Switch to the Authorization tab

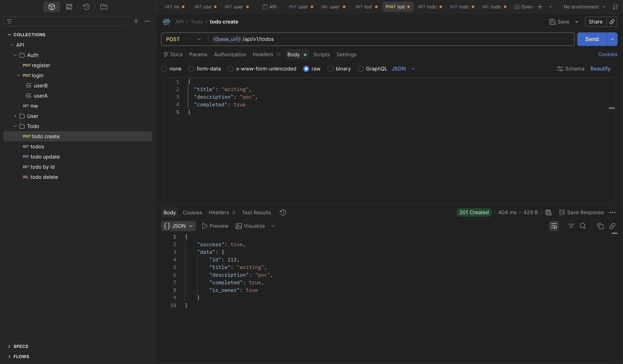click(230, 54)
